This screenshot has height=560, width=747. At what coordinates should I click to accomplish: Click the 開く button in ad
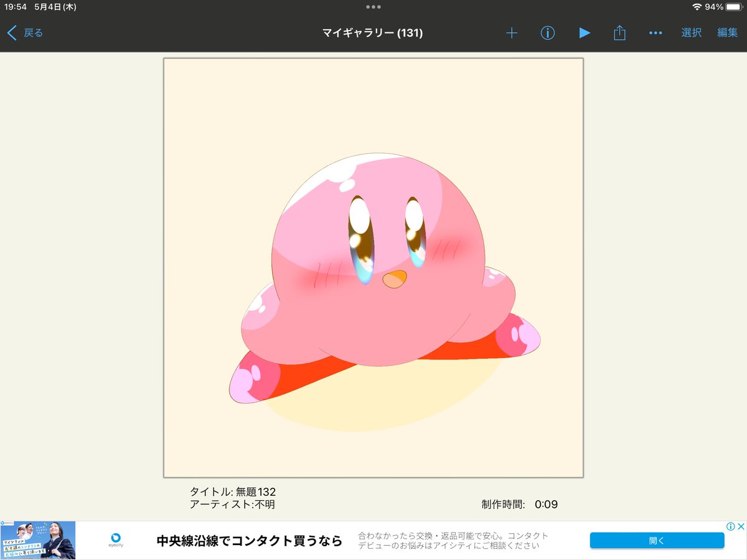pyautogui.click(x=657, y=540)
